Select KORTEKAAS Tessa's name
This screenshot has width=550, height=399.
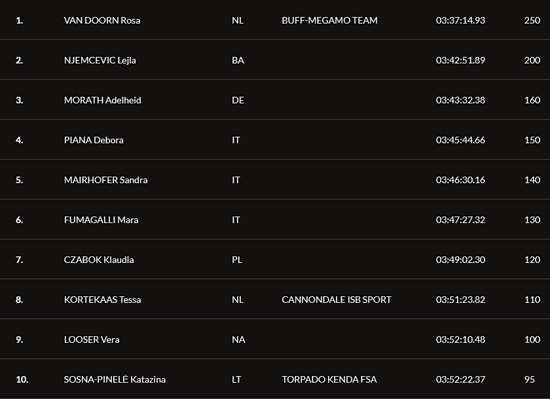102,300
